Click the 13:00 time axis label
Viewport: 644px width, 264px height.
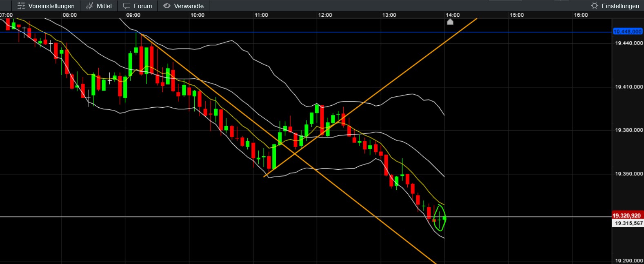coord(389,15)
